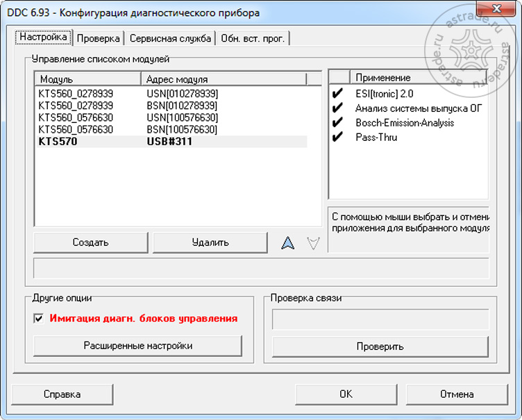The width and height of the screenshot is (522, 420).
Task: Select module row USN[100576630]
Action: (x=171, y=117)
